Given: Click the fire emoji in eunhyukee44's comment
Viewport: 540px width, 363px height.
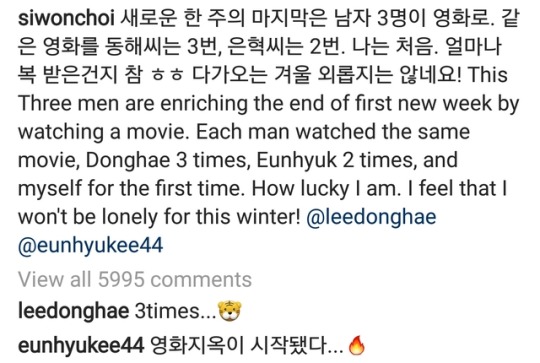Looking at the screenshot, I should pos(356,345).
